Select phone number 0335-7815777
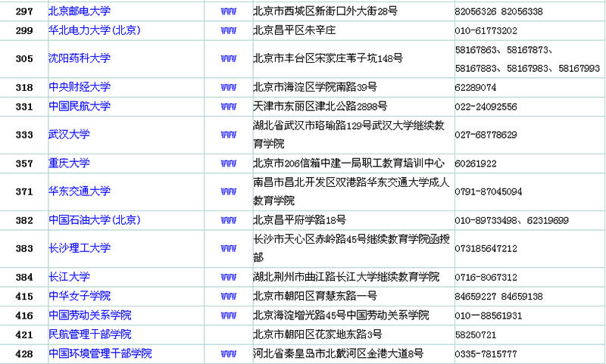 coord(486,354)
